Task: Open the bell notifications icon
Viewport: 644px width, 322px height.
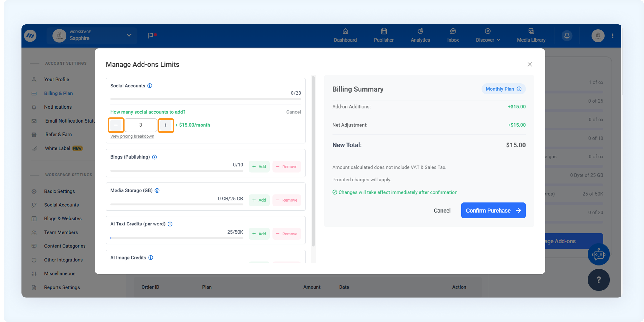Action: (567, 36)
